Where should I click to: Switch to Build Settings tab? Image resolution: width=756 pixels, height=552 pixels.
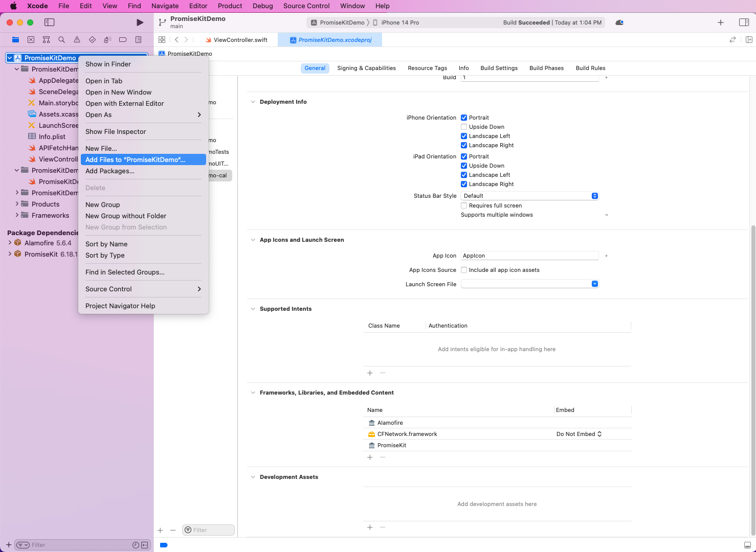tap(499, 68)
